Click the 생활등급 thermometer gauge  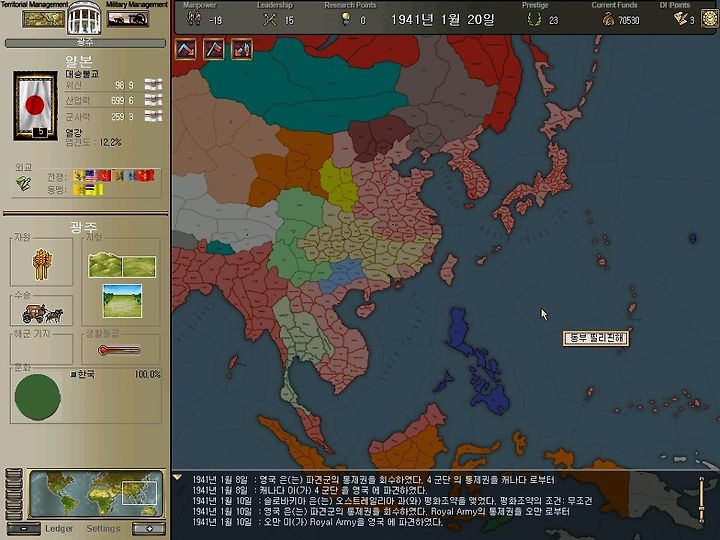119,350
